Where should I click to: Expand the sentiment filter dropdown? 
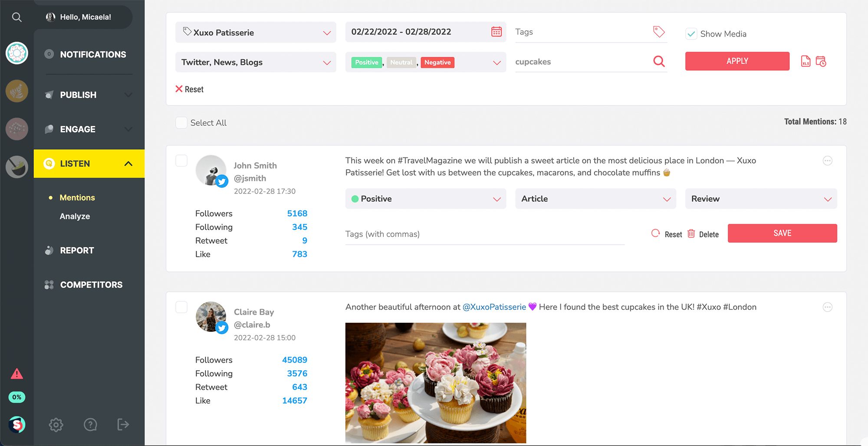click(496, 62)
